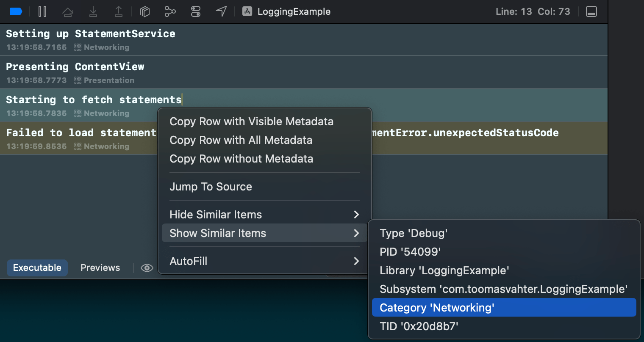Click the Simulate Location arrow icon

(x=221, y=11)
